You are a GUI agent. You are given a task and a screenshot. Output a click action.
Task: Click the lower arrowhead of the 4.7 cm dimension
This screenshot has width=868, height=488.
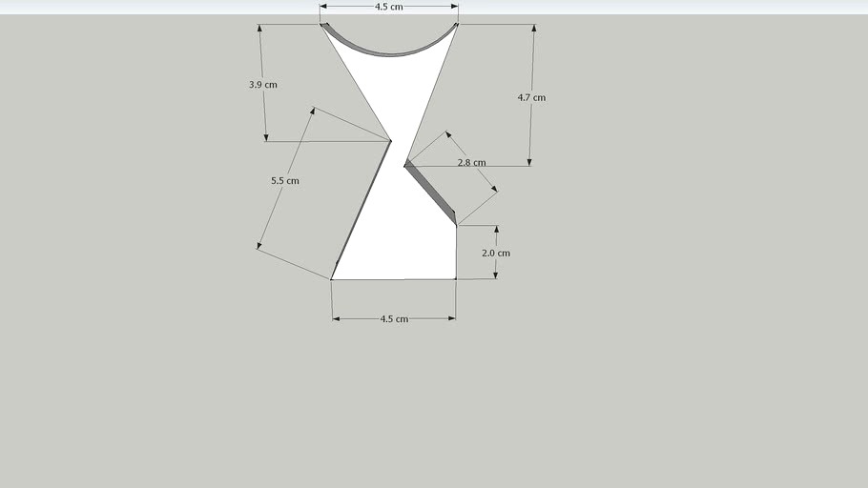tap(529, 162)
